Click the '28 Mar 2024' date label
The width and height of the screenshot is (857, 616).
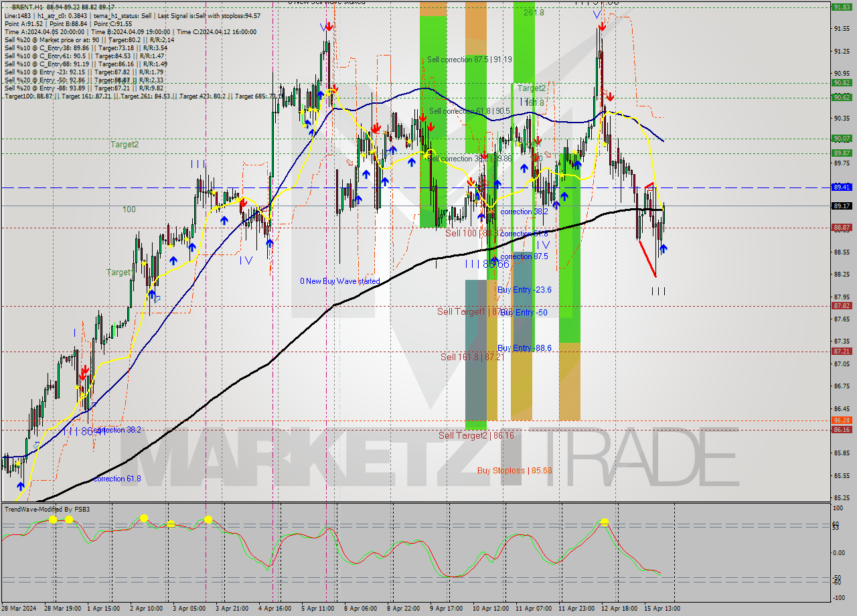20,608
